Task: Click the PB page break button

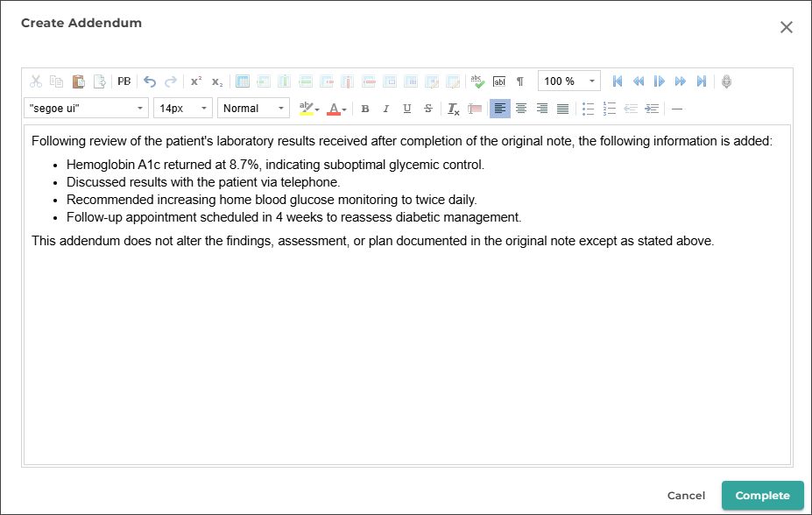Action: pyautogui.click(x=124, y=81)
